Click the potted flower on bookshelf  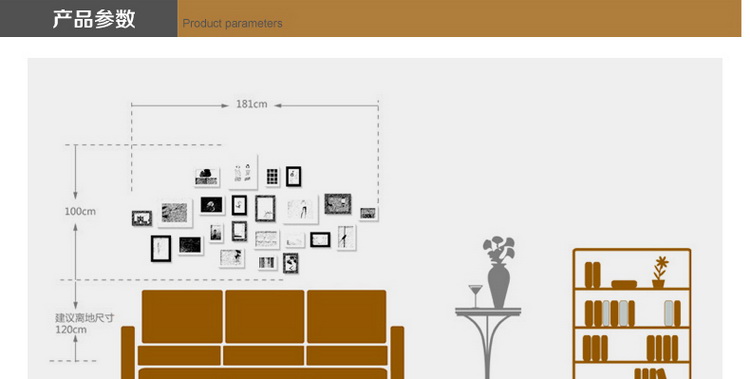pos(660,272)
